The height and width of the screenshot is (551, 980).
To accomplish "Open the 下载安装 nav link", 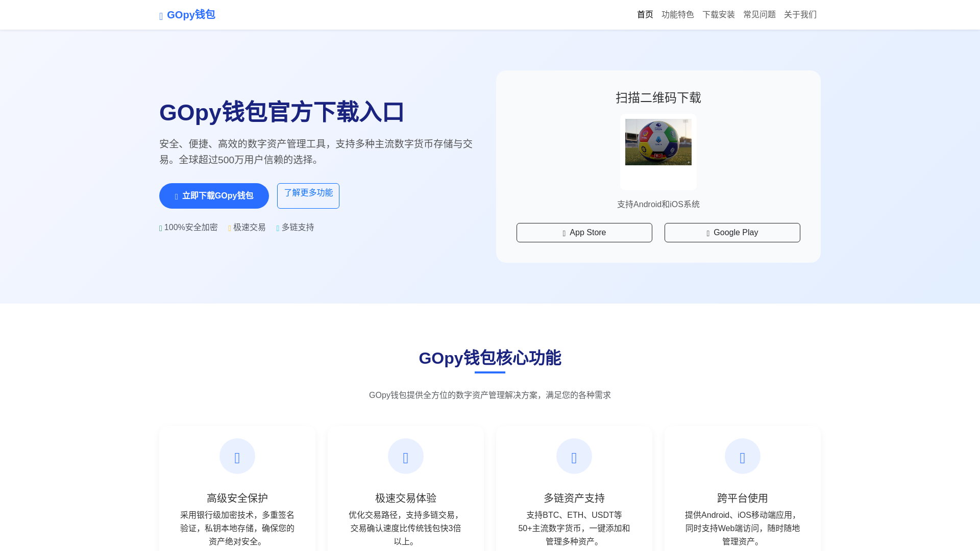I will (x=719, y=15).
